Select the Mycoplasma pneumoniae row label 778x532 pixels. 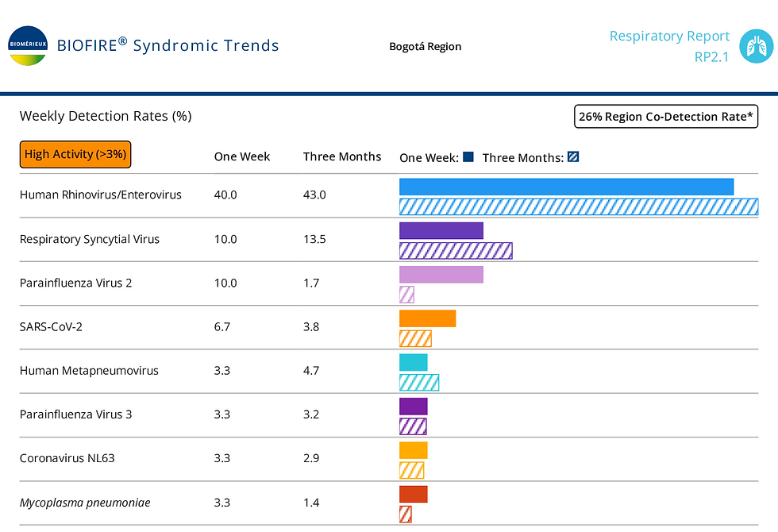click(x=85, y=503)
